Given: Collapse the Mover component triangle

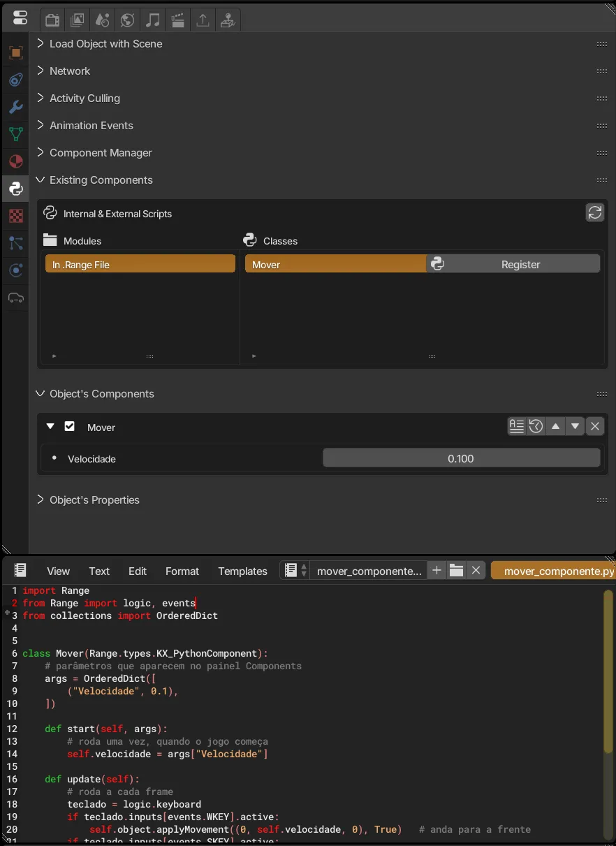Looking at the screenshot, I should [50, 426].
